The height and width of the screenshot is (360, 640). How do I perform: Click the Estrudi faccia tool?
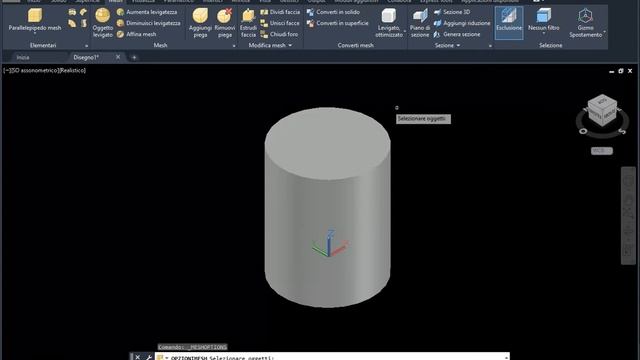(248, 23)
